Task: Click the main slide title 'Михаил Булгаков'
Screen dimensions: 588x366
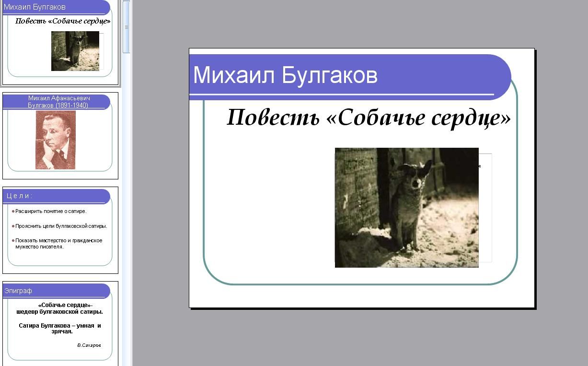Action: 285,75
